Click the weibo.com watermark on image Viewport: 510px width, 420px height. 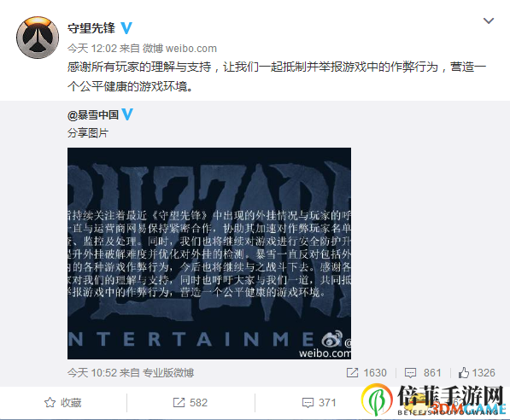[325, 353]
